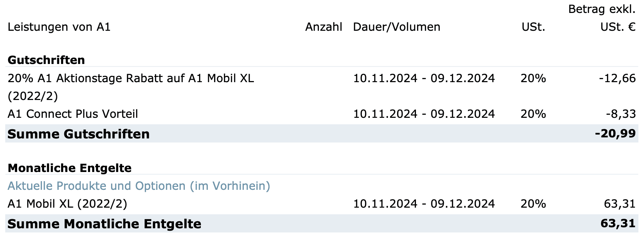Click the -8,33 credit amount
Viewport: 644px width, 244px height.
(621, 114)
